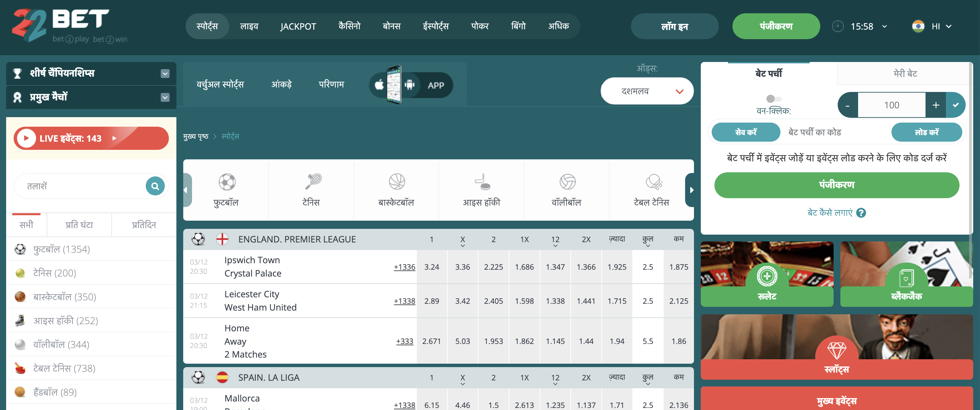Screen dimensions: 980x410
Task: Open the Bonus menu item
Action: tap(392, 26)
